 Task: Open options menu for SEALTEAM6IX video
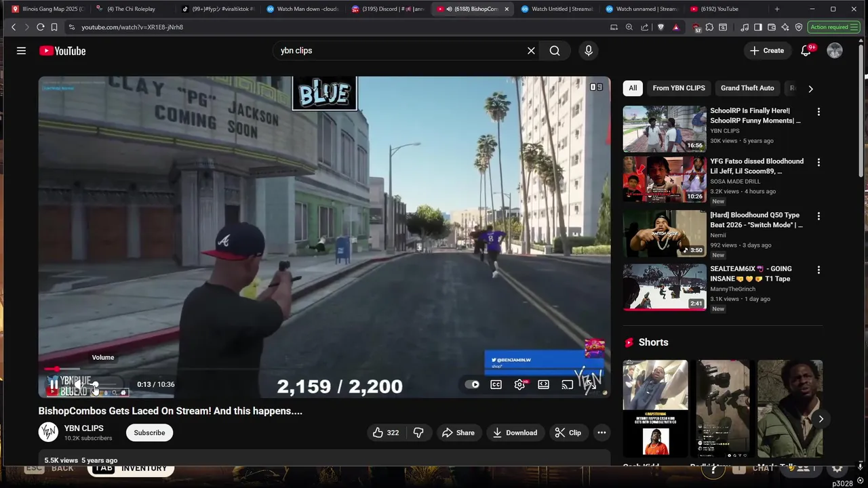pos(818,270)
